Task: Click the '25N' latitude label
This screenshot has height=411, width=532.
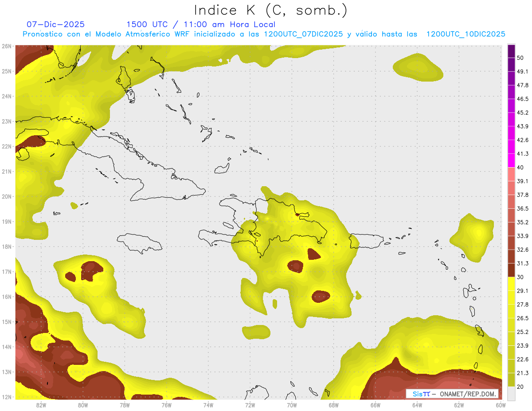Action: [7, 71]
